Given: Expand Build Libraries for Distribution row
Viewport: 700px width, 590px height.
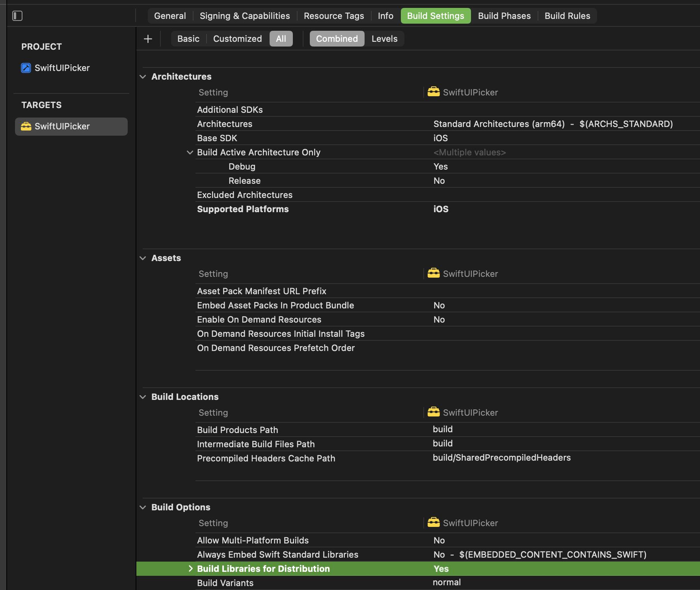Looking at the screenshot, I should pos(190,568).
